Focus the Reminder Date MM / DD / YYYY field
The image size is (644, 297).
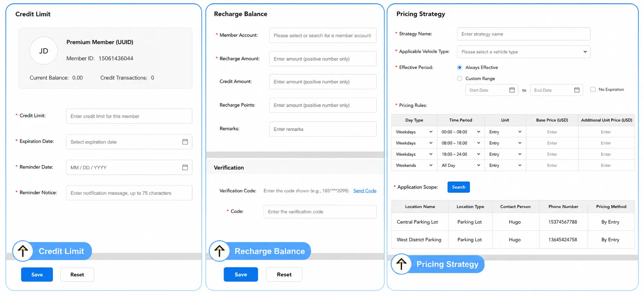(x=129, y=167)
